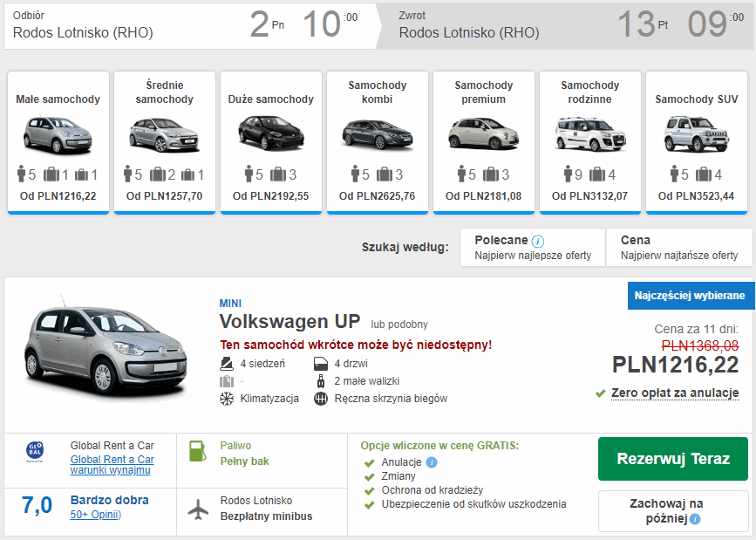Click the Pełny bak fuel policy text

(244, 461)
